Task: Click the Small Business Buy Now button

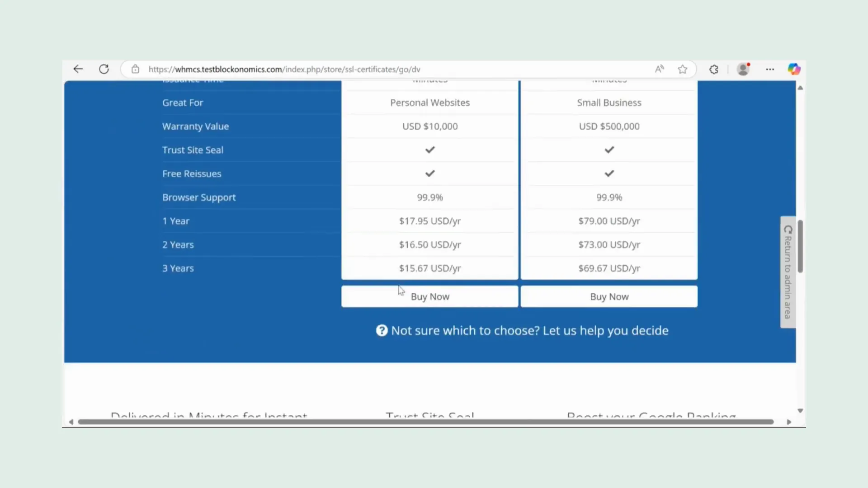Action: (609, 296)
